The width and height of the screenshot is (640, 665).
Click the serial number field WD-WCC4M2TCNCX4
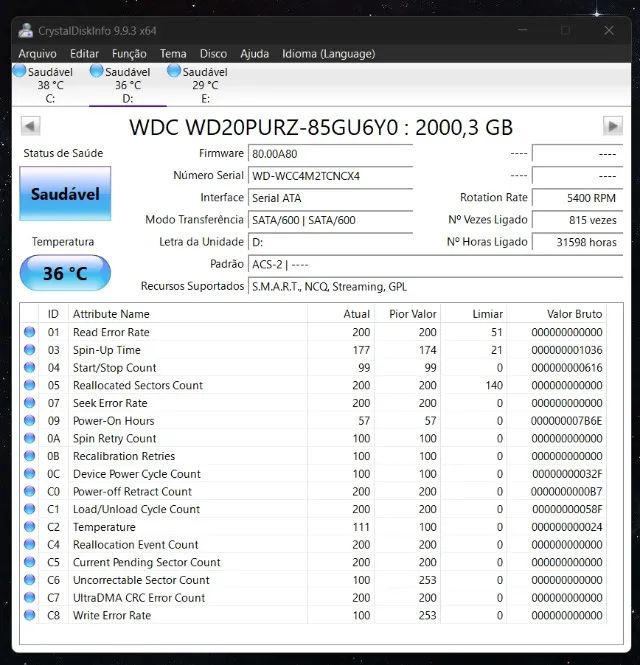tap(330, 176)
